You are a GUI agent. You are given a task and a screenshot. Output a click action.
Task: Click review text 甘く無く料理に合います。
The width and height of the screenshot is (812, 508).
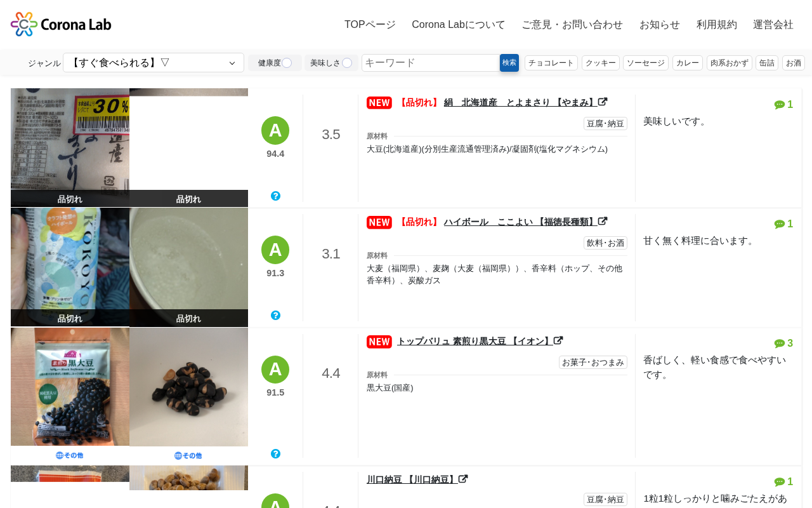click(700, 240)
